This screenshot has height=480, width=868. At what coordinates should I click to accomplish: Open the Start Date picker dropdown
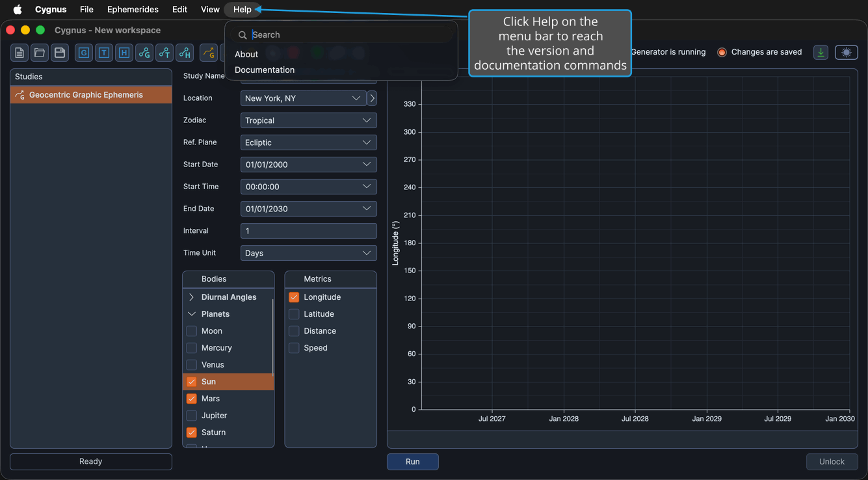pos(309,165)
